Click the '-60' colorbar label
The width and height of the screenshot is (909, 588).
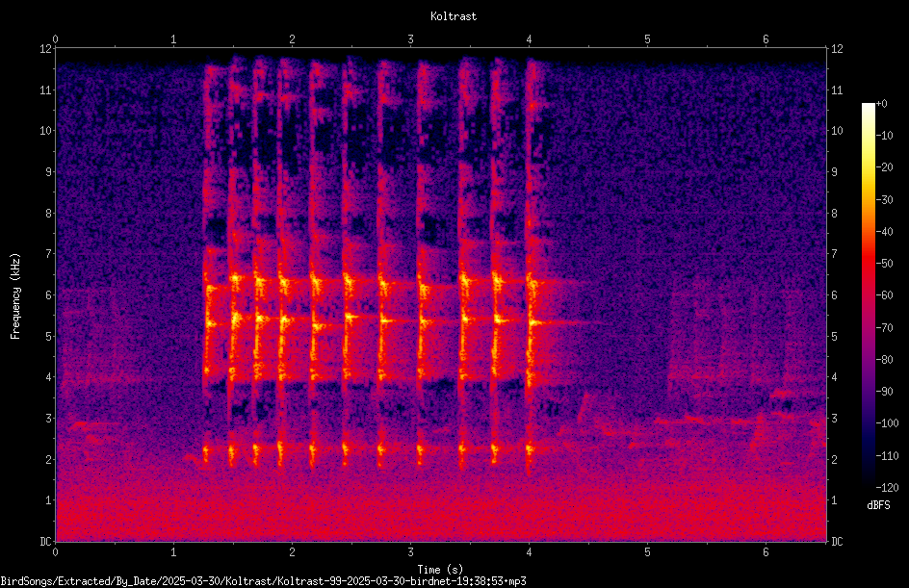tap(884, 295)
